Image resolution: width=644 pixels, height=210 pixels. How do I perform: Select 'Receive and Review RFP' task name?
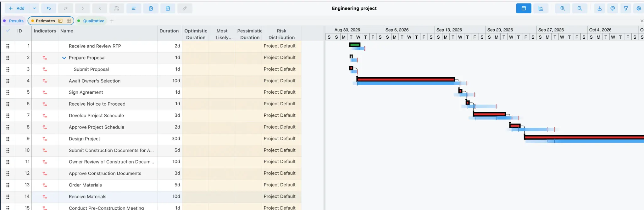tap(95, 46)
